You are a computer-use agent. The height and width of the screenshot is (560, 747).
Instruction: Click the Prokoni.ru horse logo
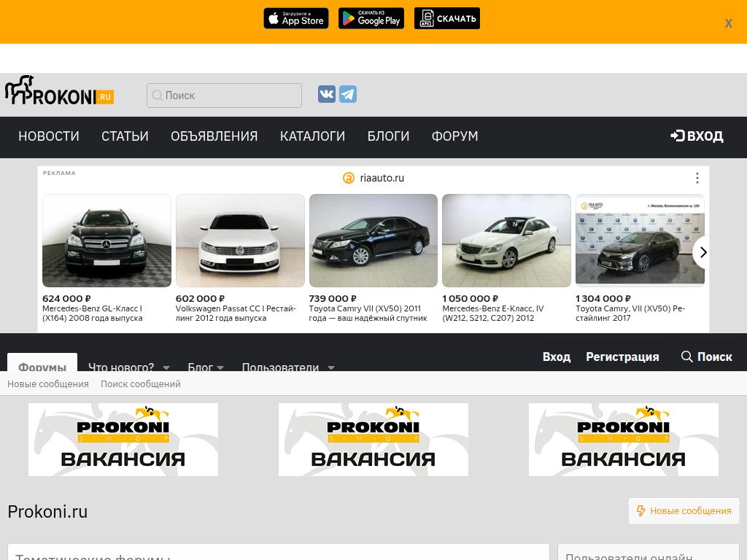coord(59,90)
